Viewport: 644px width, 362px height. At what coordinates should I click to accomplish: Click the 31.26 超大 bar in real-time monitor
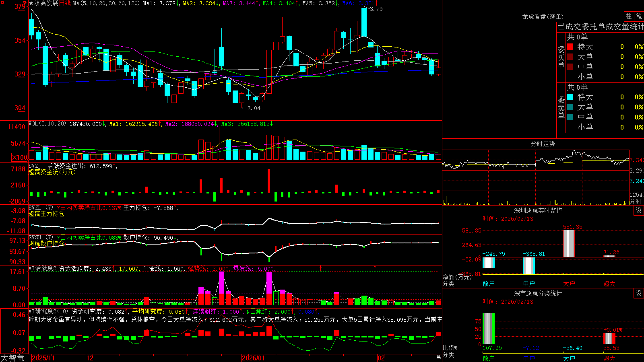(609, 256)
